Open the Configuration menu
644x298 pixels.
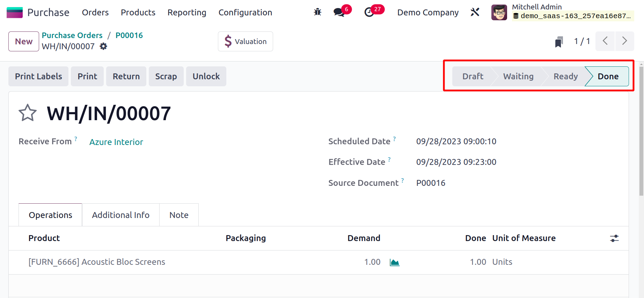(245, 13)
